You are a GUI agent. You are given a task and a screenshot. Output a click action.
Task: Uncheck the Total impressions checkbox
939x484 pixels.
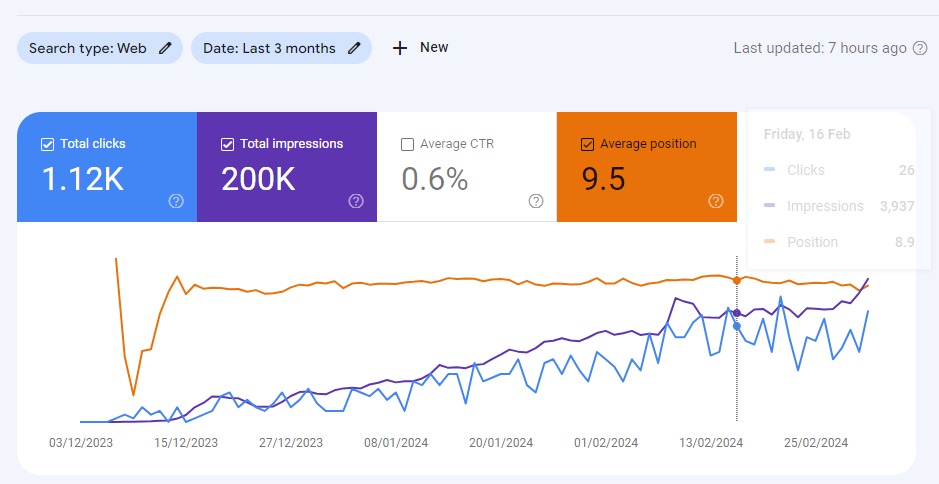(x=227, y=144)
